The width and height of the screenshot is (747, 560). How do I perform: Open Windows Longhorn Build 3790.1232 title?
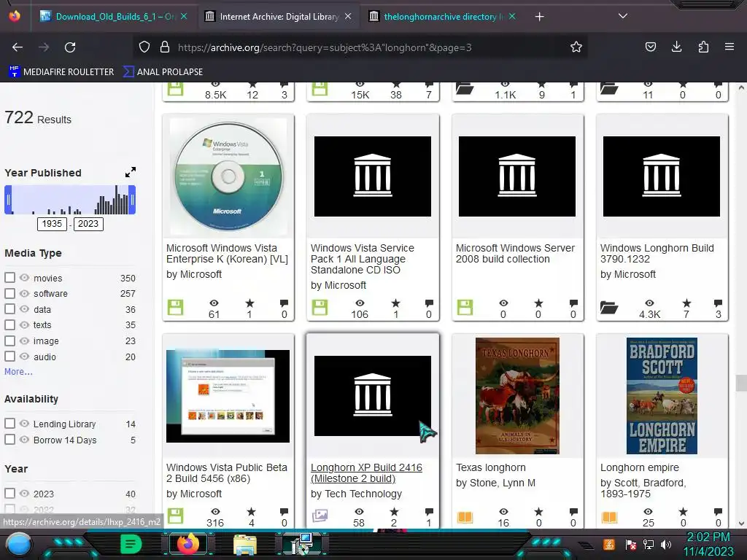coord(657,253)
